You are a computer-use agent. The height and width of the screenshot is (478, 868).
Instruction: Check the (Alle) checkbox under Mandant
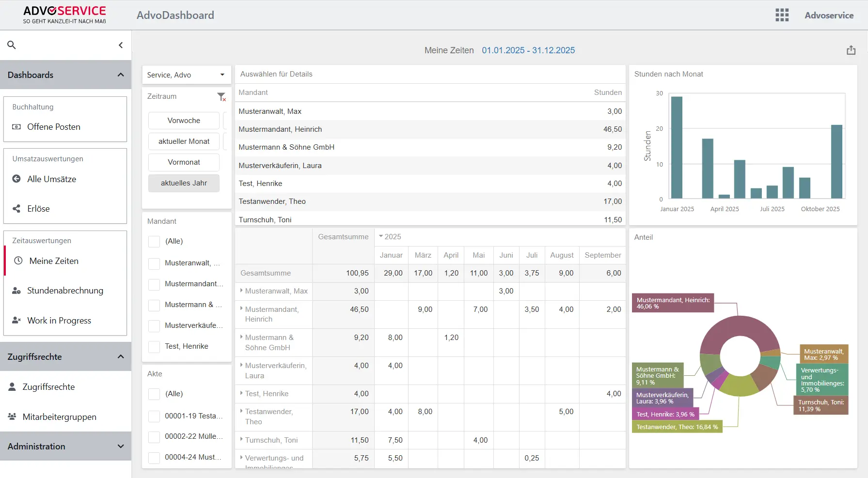pos(154,241)
